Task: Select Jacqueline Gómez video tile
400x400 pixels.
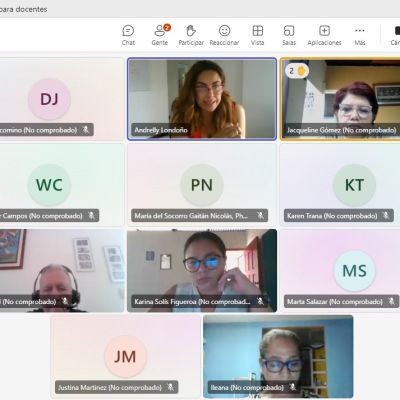Action: coord(340,99)
